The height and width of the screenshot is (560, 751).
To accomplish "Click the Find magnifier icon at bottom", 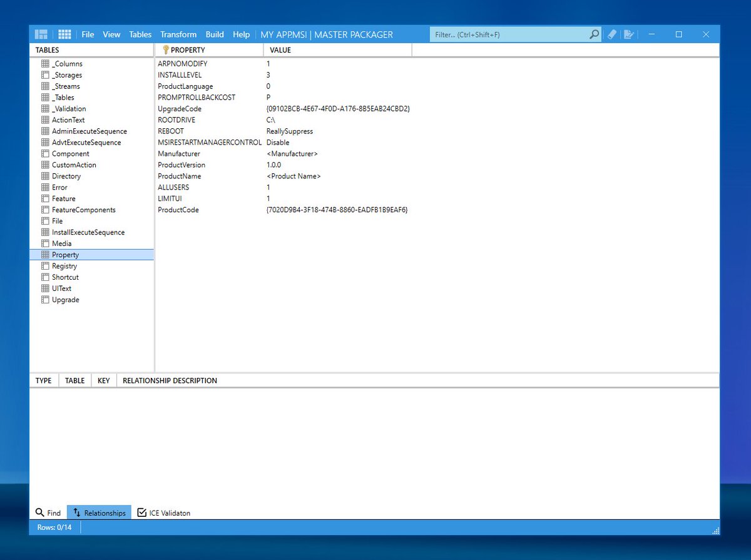I will [39, 512].
